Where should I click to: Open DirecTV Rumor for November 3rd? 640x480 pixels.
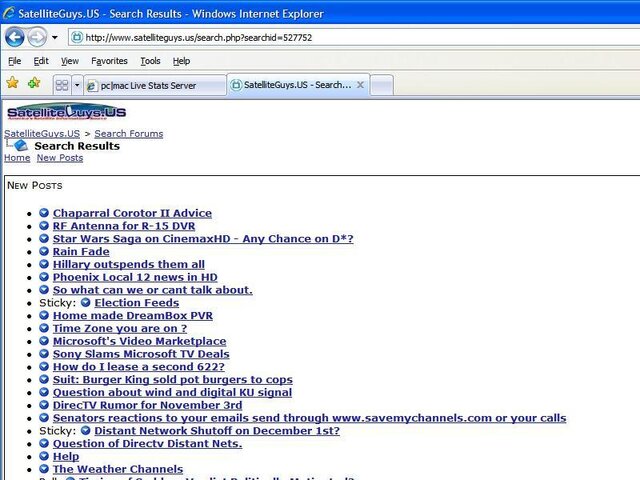[x=147, y=405]
